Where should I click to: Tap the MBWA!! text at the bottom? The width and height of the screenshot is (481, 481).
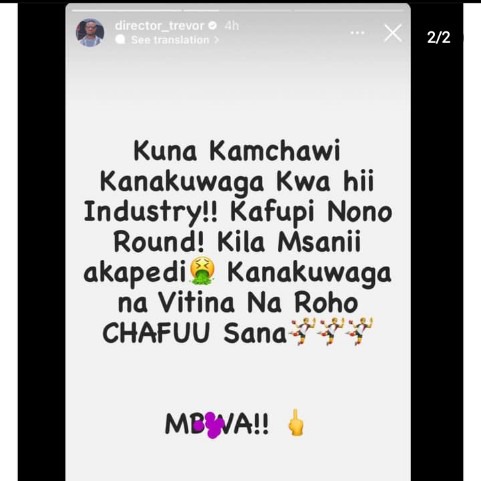[x=217, y=424]
